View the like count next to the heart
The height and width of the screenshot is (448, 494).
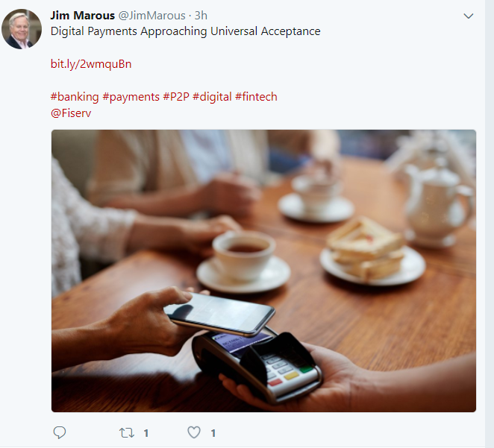pos(213,433)
